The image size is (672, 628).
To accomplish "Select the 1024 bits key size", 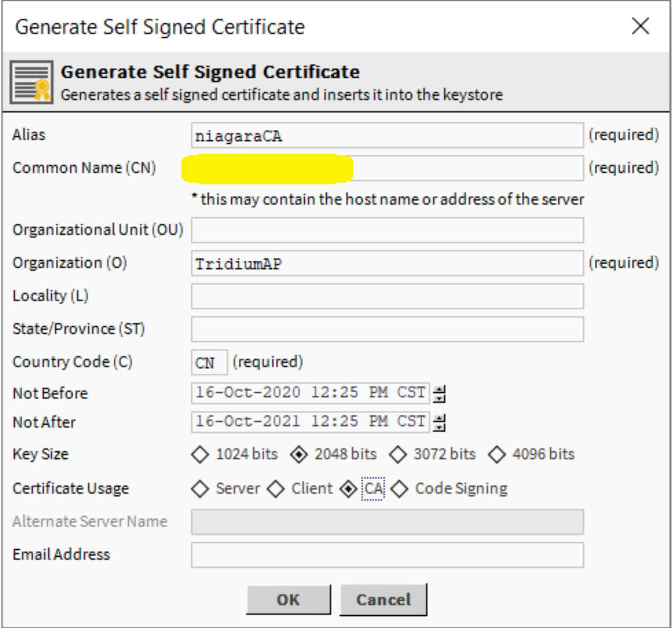I will coord(200,454).
